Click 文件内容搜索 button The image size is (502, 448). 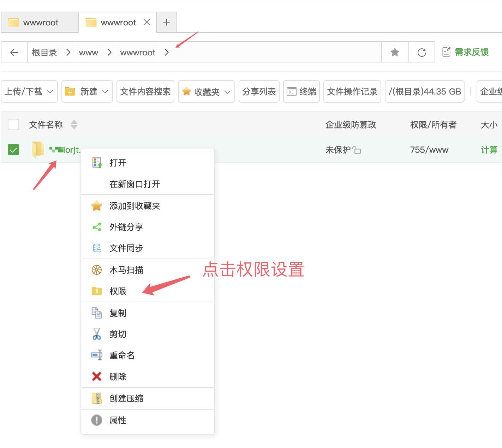[145, 91]
